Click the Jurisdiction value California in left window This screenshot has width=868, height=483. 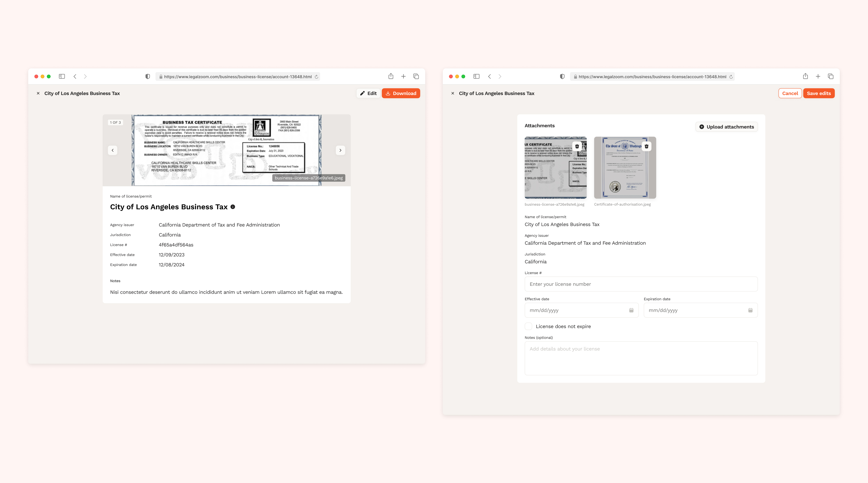(x=169, y=235)
